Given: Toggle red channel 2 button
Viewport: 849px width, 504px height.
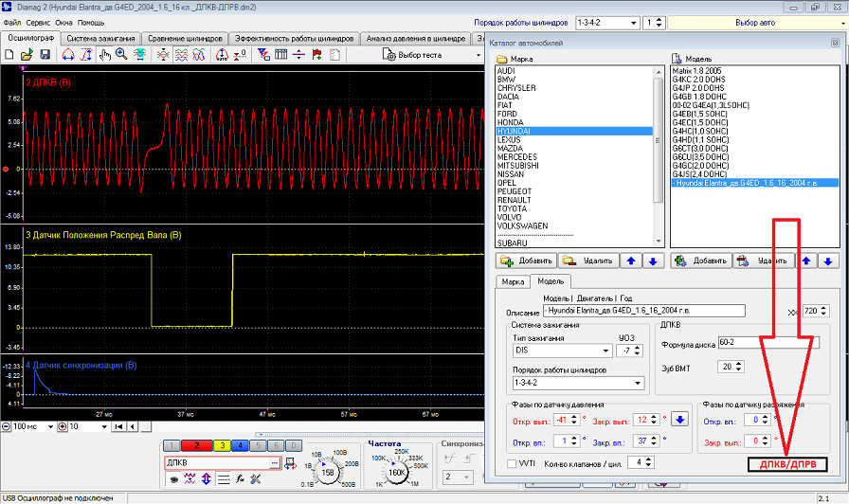Looking at the screenshot, I should click(x=196, y=445).
